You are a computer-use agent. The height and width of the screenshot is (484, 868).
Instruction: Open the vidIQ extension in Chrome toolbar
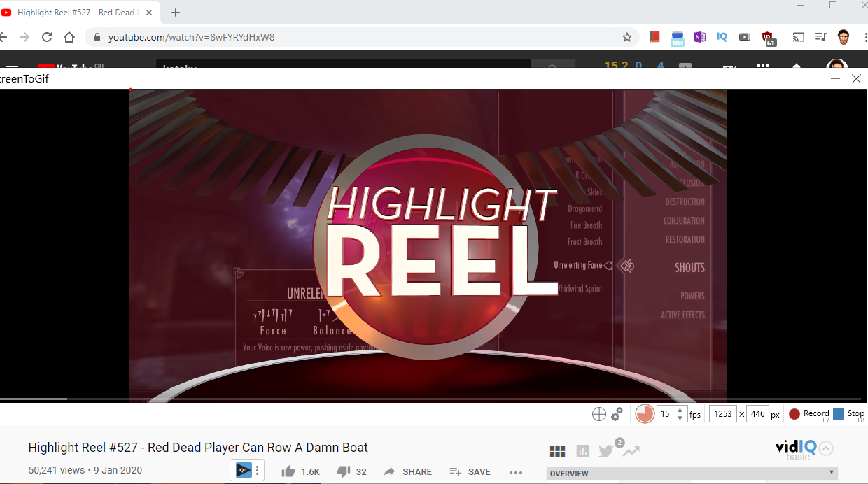pyautogui.click(x=722, y=37)
